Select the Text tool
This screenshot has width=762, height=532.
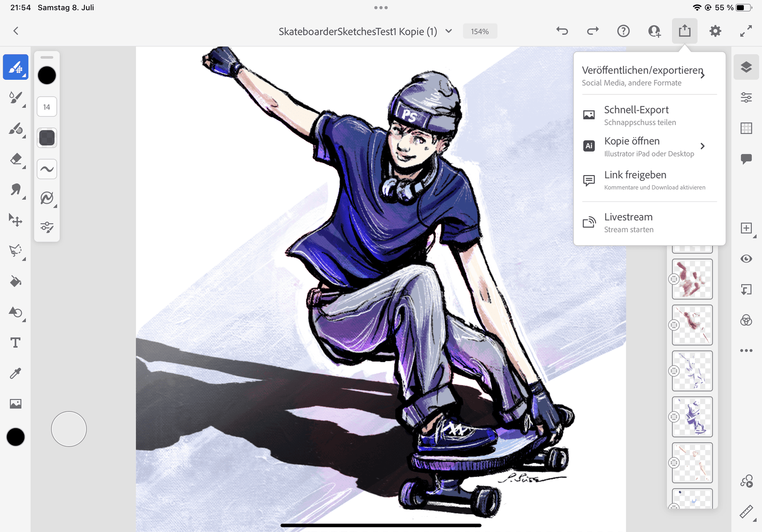[x=16, y=343]
